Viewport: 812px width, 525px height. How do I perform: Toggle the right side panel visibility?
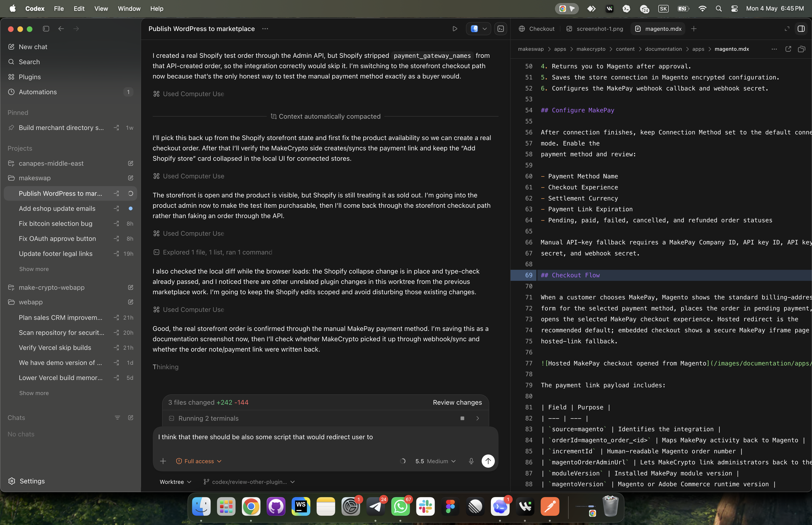tap(801, 29)
